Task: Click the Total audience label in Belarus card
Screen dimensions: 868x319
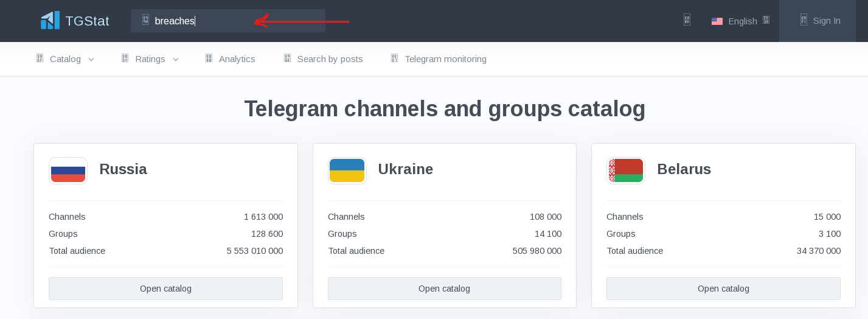Action: click(x=634, y=251)
